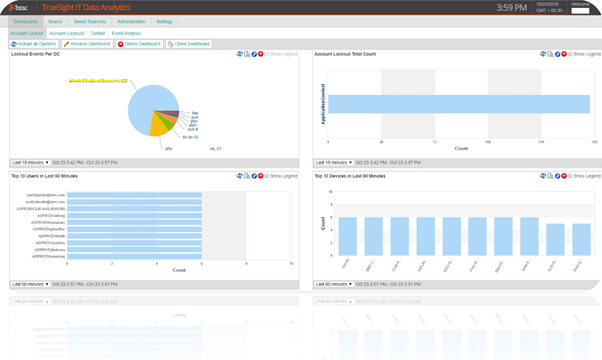Click the horizontal bar in Account Lockout Total Count

tap(459, 104)
